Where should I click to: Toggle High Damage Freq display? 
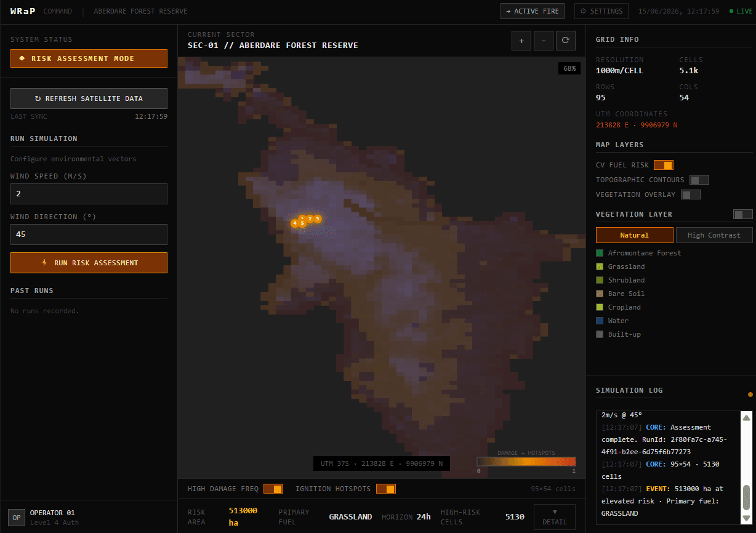(273, 489)
